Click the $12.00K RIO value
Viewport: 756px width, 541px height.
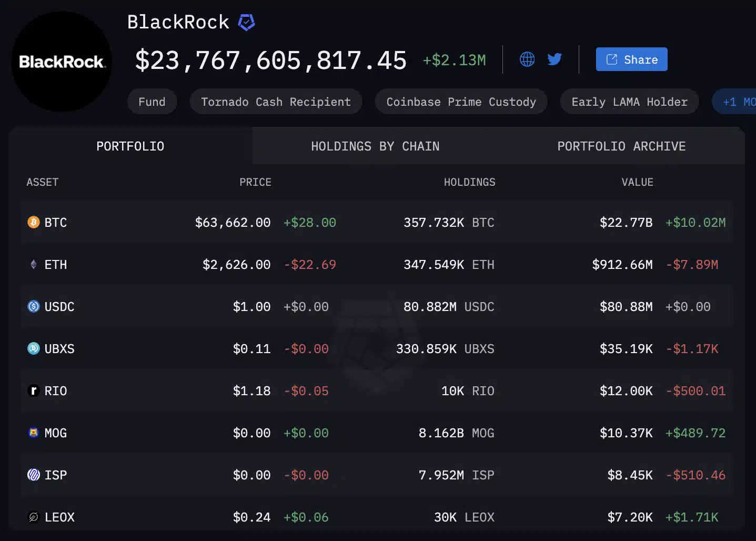[626, 391]
